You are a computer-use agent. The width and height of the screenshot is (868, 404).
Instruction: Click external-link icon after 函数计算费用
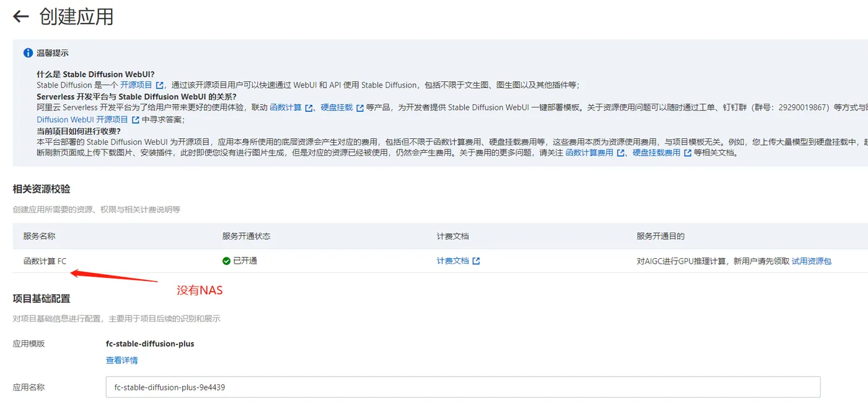(x=621, y=153)
